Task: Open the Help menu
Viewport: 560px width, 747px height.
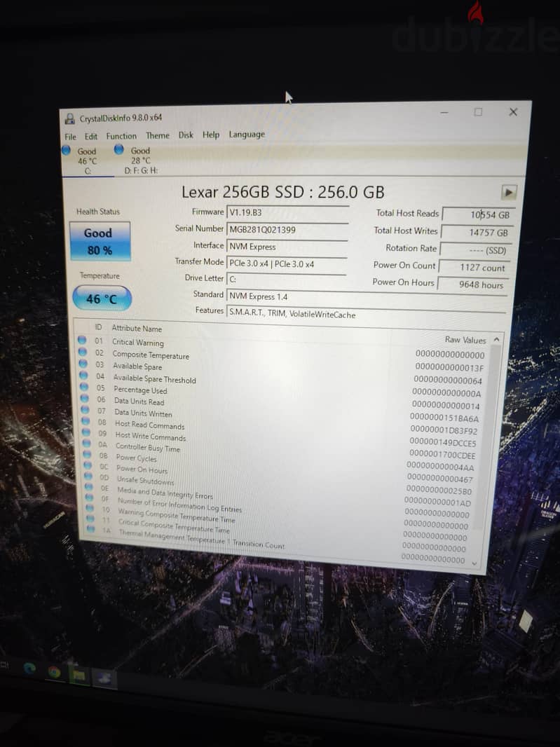Action: (211, 135)
